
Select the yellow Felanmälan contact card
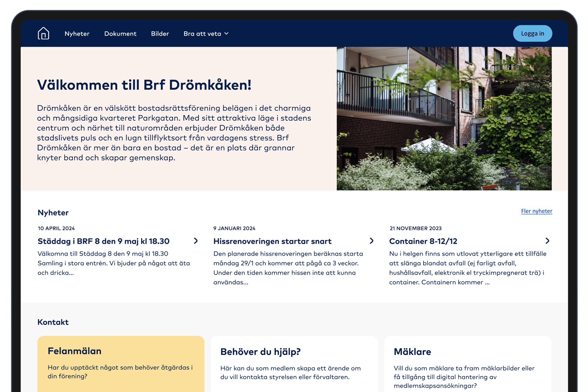(x=121, y=364)
